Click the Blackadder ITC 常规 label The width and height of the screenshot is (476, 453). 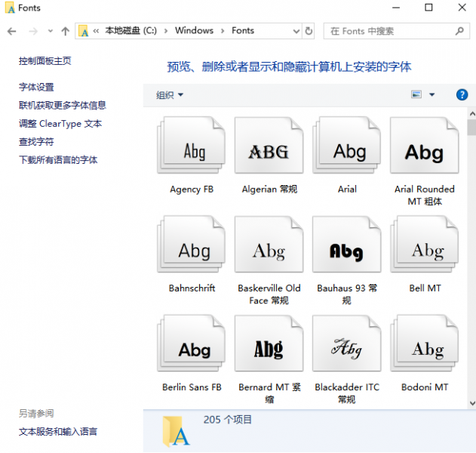[x=347, y=393]
